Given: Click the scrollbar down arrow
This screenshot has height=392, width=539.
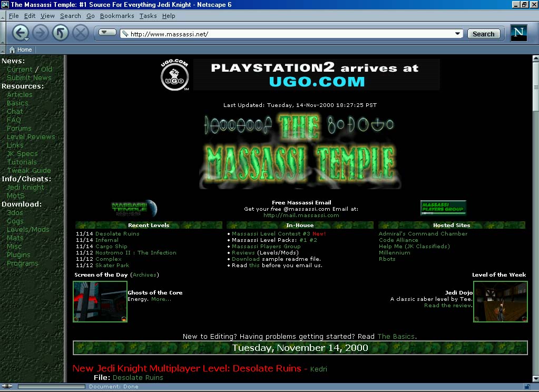Looking at the screenshot, I should (535, 379).
